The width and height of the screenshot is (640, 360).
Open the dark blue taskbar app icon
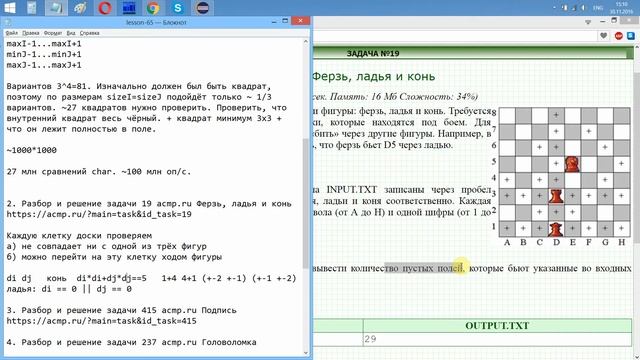point(129,8)
